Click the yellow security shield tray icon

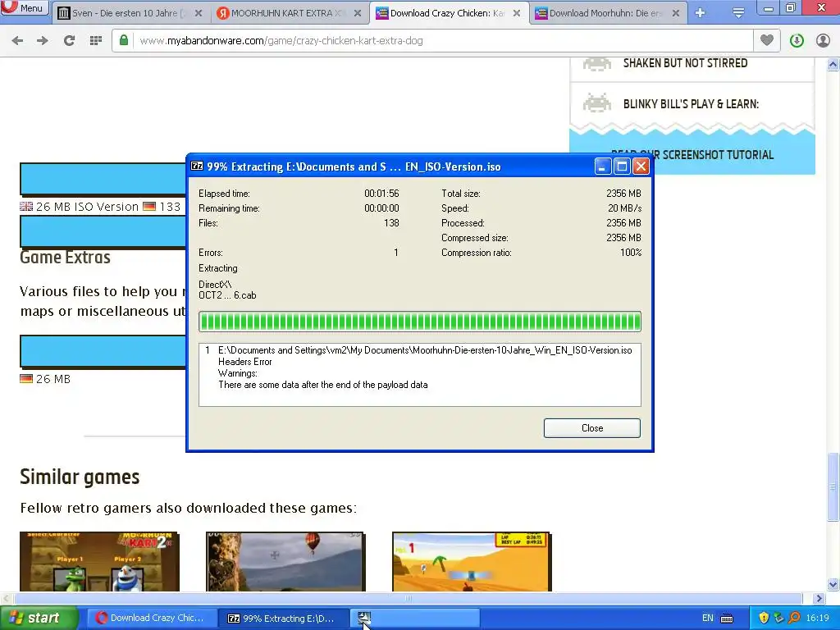(x=764, y=618)
